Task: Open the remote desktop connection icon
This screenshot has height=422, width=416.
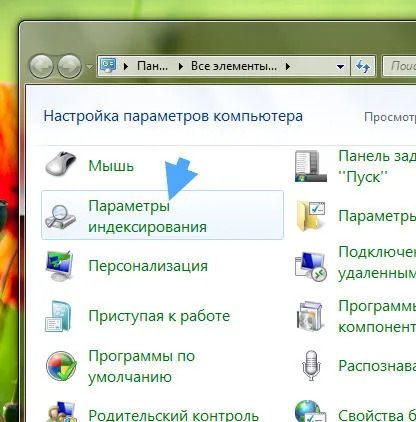Action: coord(311,266)
